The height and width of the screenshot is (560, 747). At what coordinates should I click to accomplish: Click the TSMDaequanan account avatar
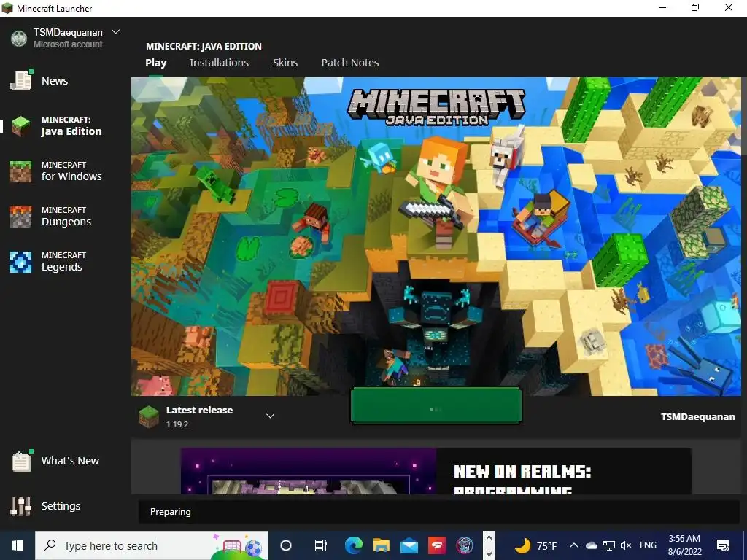click(19, 38)
